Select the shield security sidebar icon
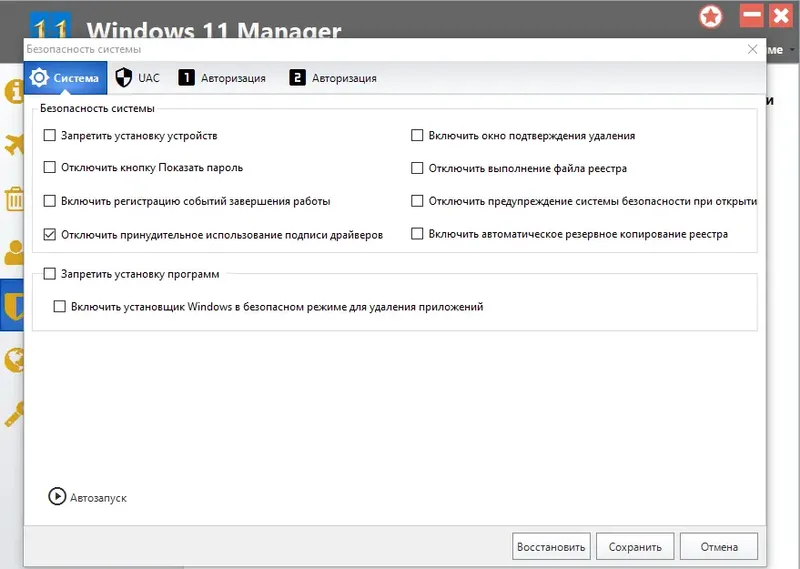This screenshot has width=800, height=569. (13, 305)
